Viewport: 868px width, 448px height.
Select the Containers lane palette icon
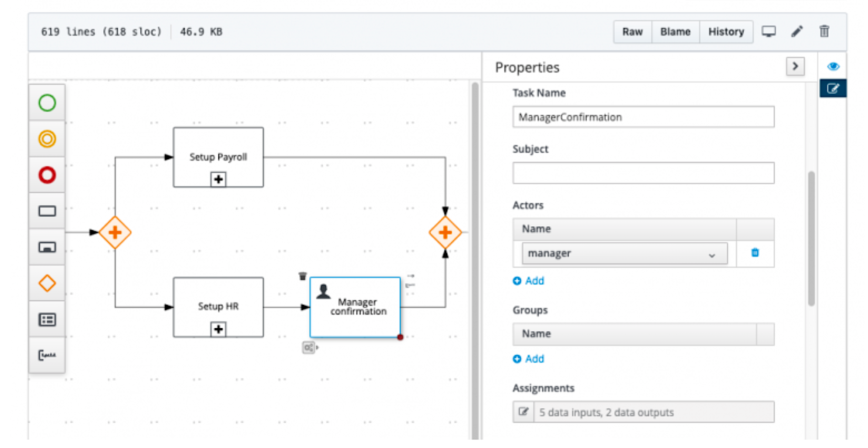point(47,320)
